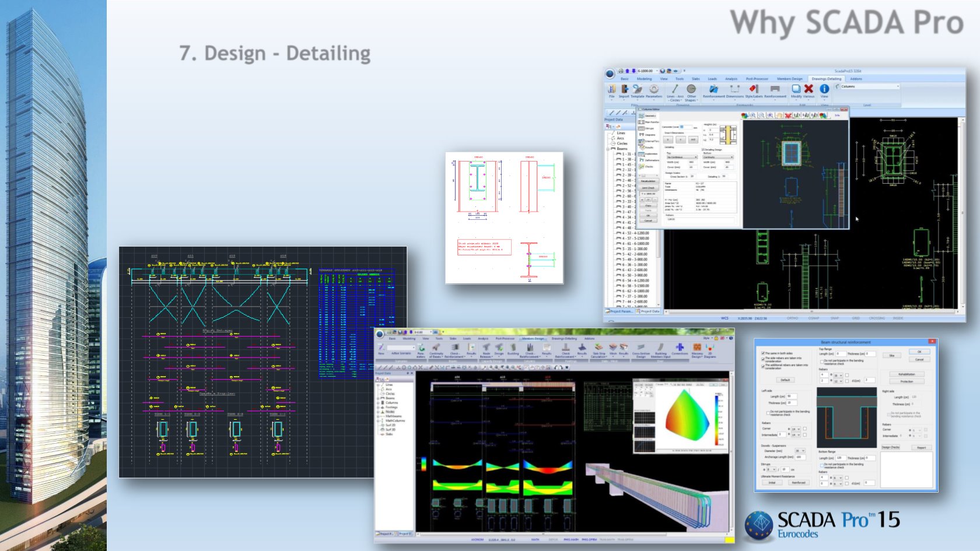Open the Cross-Section Design tool
The height and width of the screenshot is (551, 980).
pos(641,351)
